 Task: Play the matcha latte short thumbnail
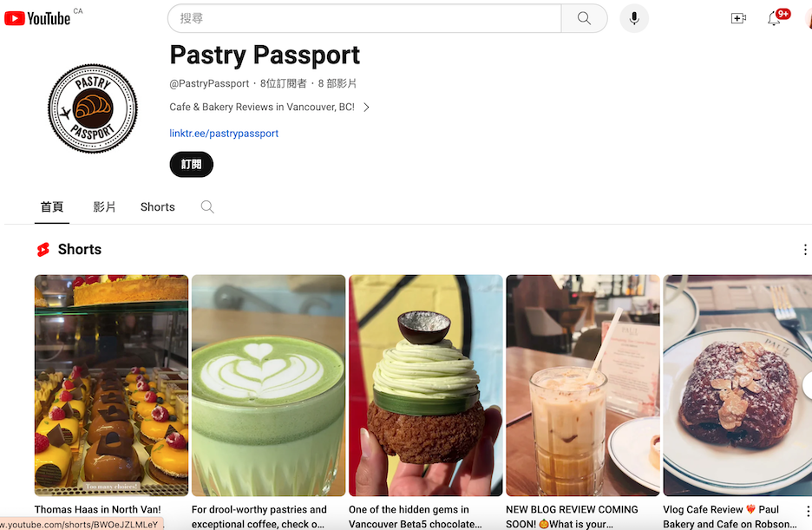[x=268, y=385]
